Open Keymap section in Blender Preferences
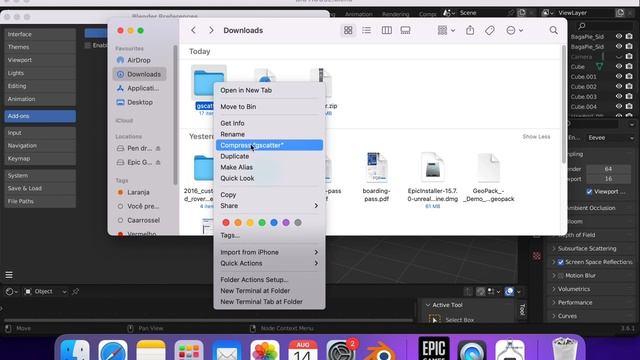640x360 pixels. 40,158
